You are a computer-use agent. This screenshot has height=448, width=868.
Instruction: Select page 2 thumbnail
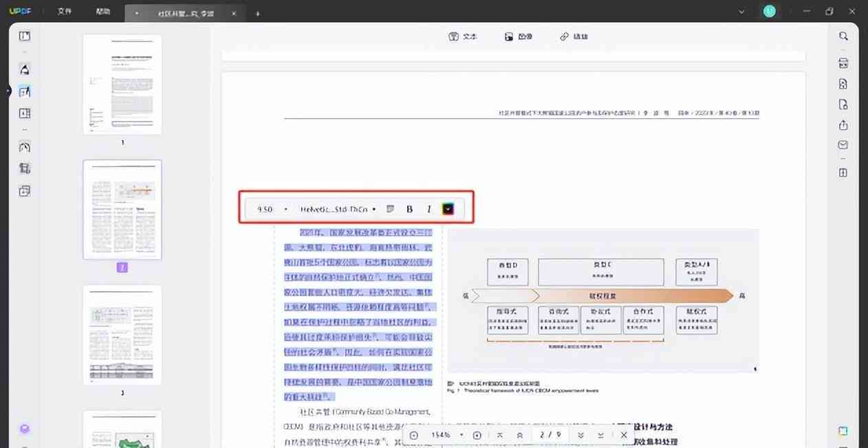(122, 210)
